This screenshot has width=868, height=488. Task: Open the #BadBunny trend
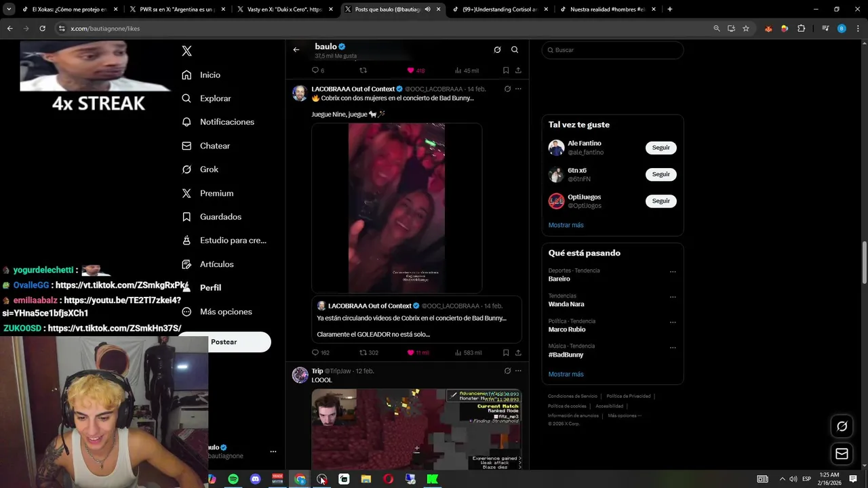point(566,355)
